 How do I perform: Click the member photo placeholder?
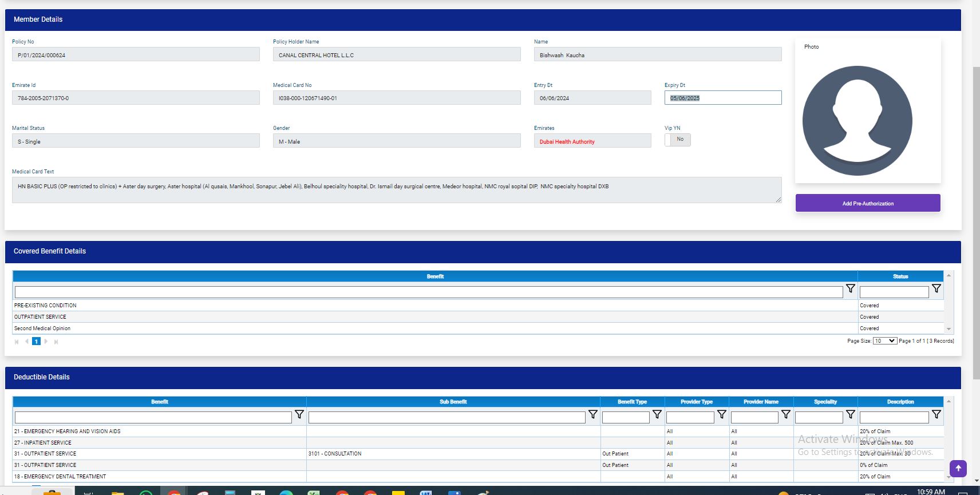(x=857, y=121)
